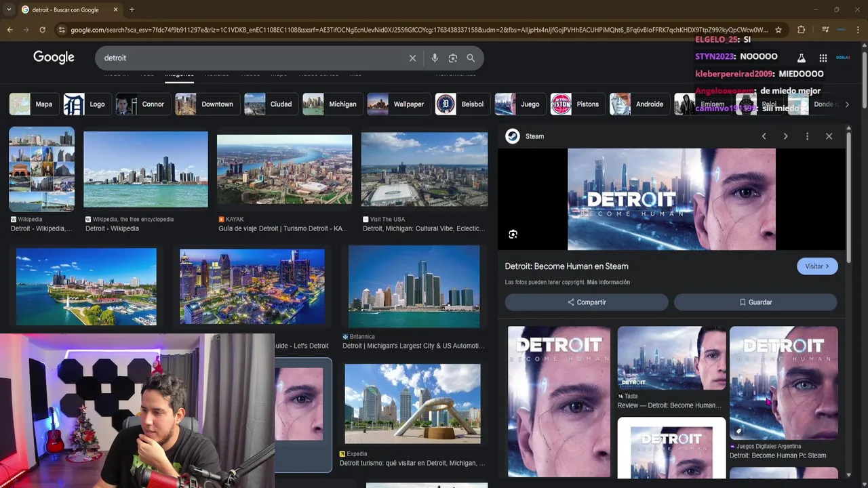Viewport: 868px width, 488px height.
Task: Filter images by Wallpaper chip
Action: point(397,104)
